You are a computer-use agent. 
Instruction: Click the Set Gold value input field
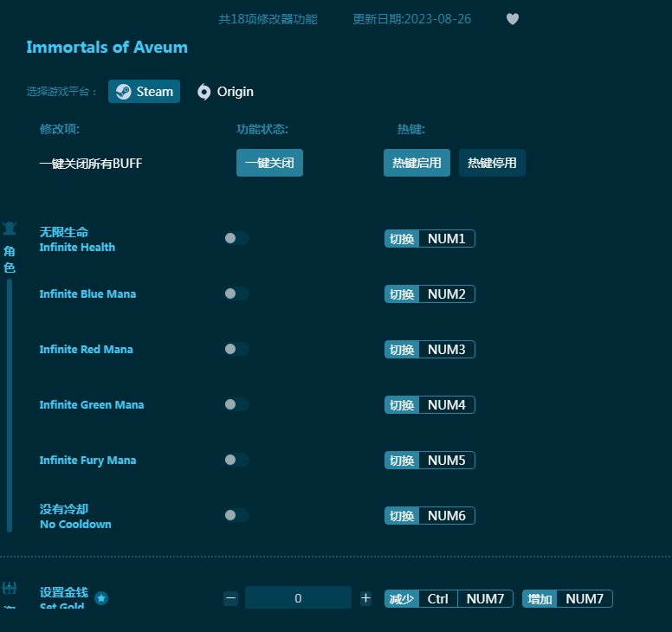tap(298, 598)
